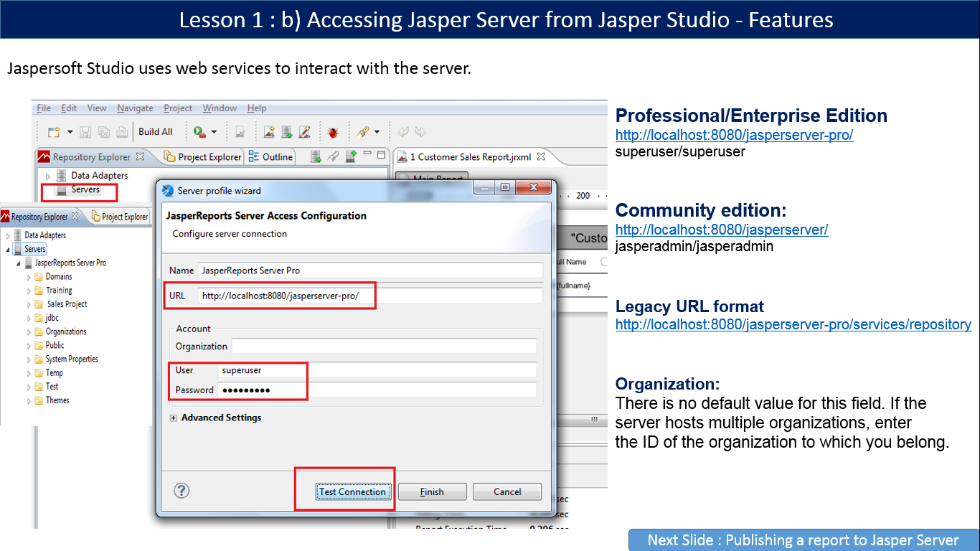Image resolution: width=980 pixels, height=551 pixels.
Task: Expand the JasperReports Server Pro tree node
Action: pyautogui.click(x=17, y=263)
